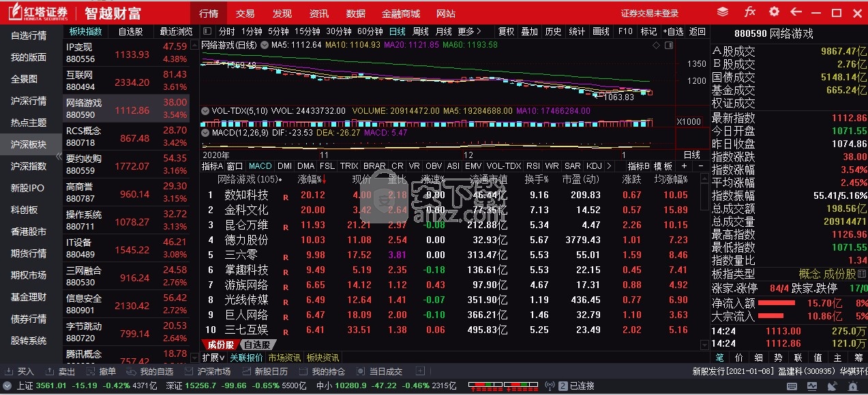Click the 证券交易未登录 login link
868x395 pixels.
coord(650,13)
